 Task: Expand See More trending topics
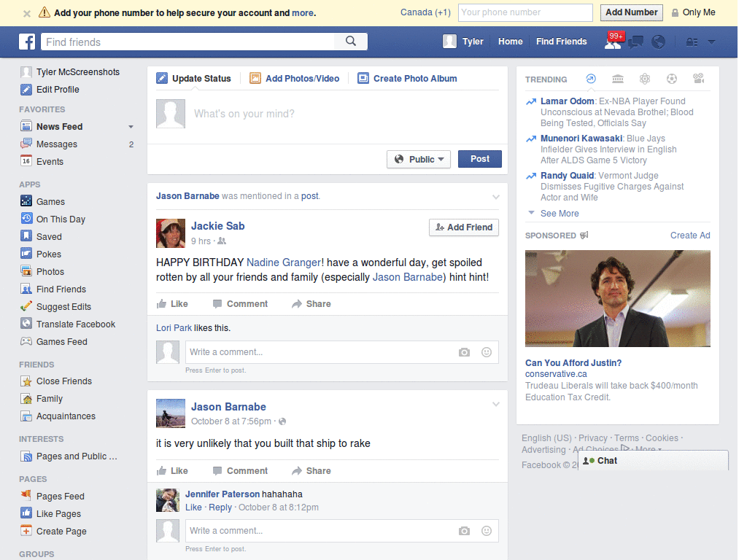coord(560,214)
